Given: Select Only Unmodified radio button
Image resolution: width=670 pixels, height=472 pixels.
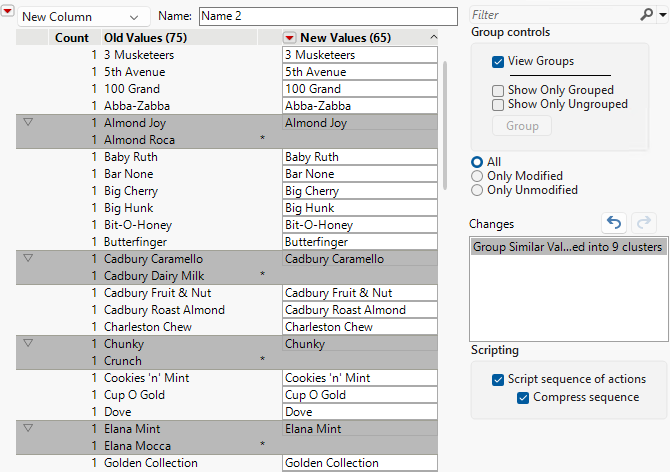Looking at the screenshot, I should tap(477, 190).
